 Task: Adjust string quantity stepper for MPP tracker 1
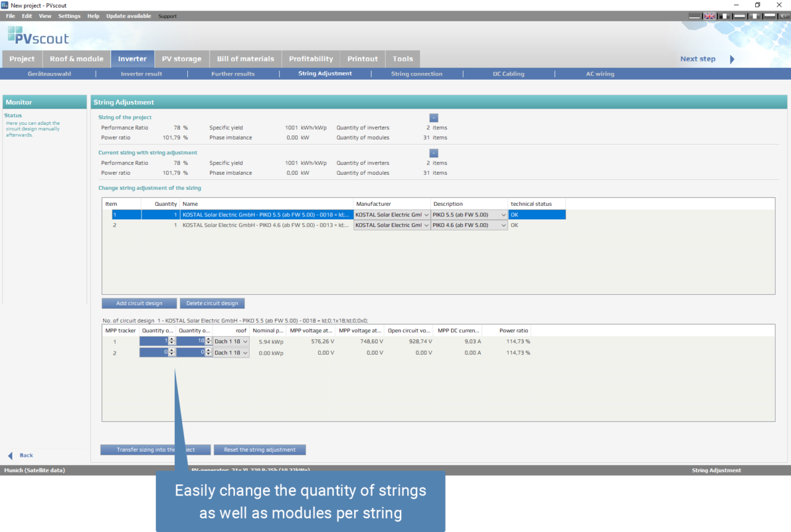pyautogui.click(x=172, y=341)
